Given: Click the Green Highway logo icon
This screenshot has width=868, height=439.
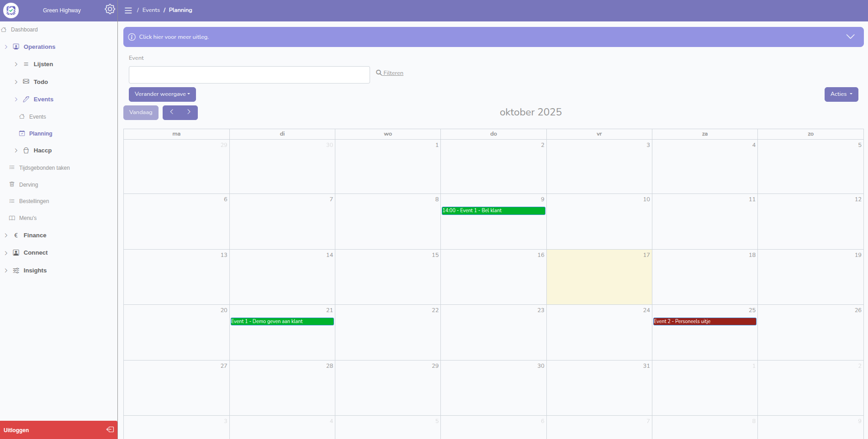Looking at the screenshot, I should tap(11, 10).
